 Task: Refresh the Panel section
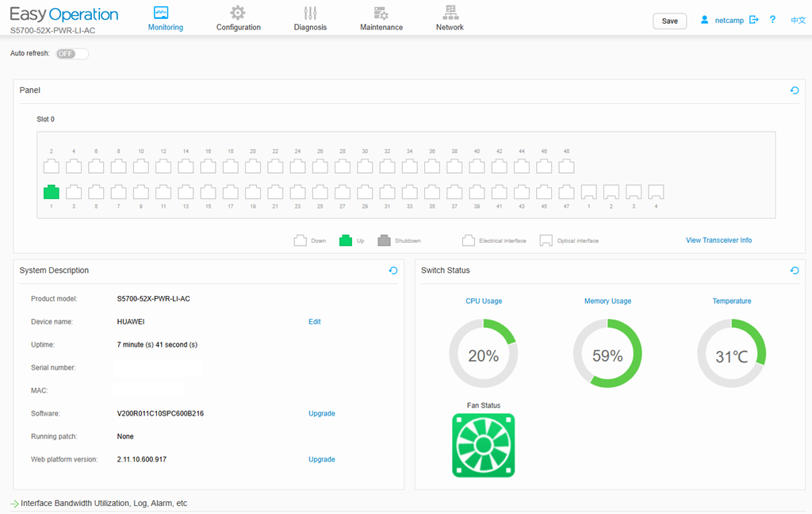coord(795,90)
